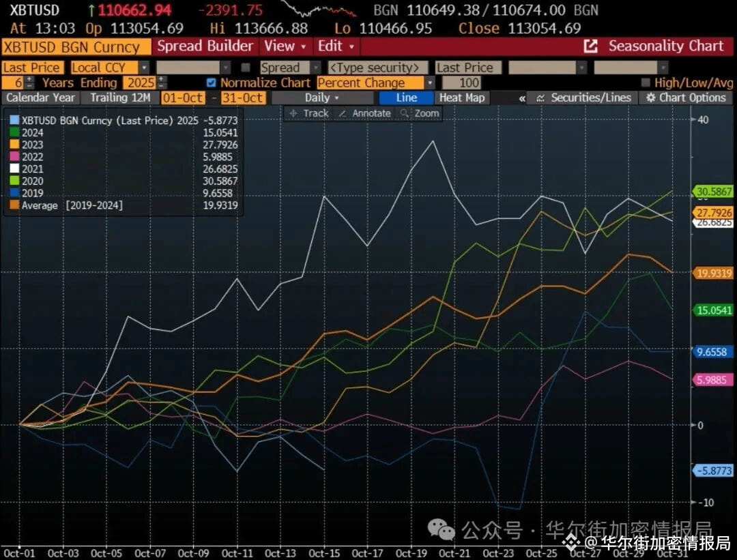The height and width of the screenshot is (560, 737).
Task: Activate the Zoom magnifier tool
Action: click(x=420, y=113)
